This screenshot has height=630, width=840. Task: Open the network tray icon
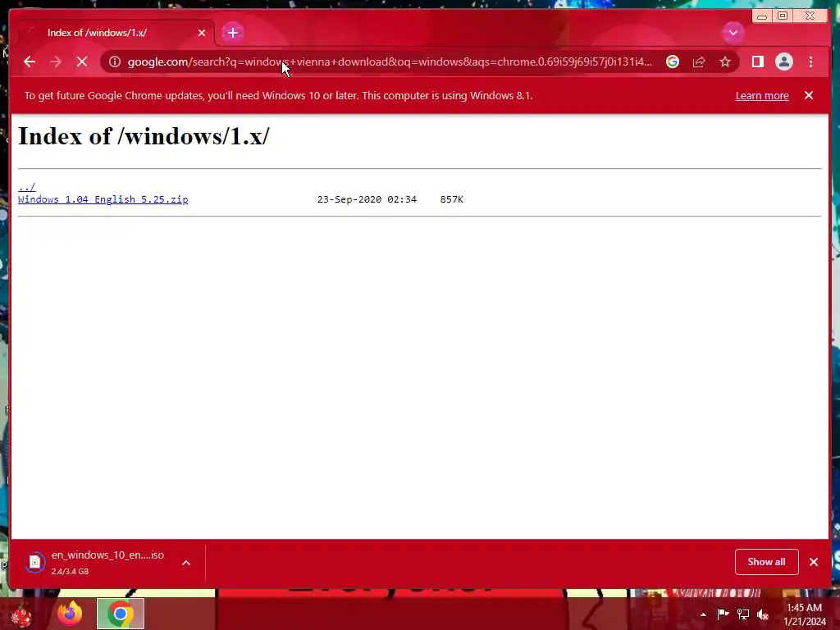pos(743,614)
